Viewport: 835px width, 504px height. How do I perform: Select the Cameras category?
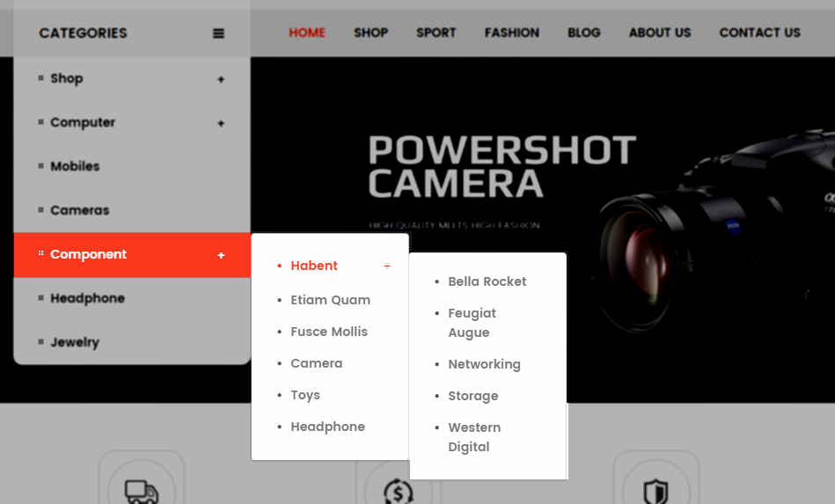(80, 210)
